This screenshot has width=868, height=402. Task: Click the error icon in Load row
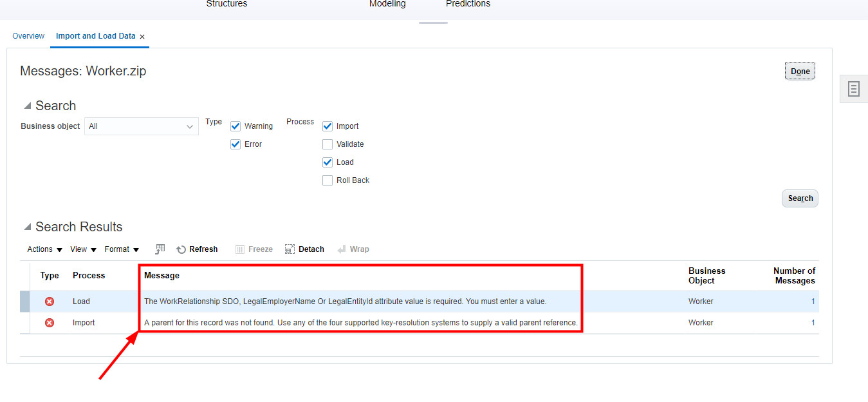(50, 301)
